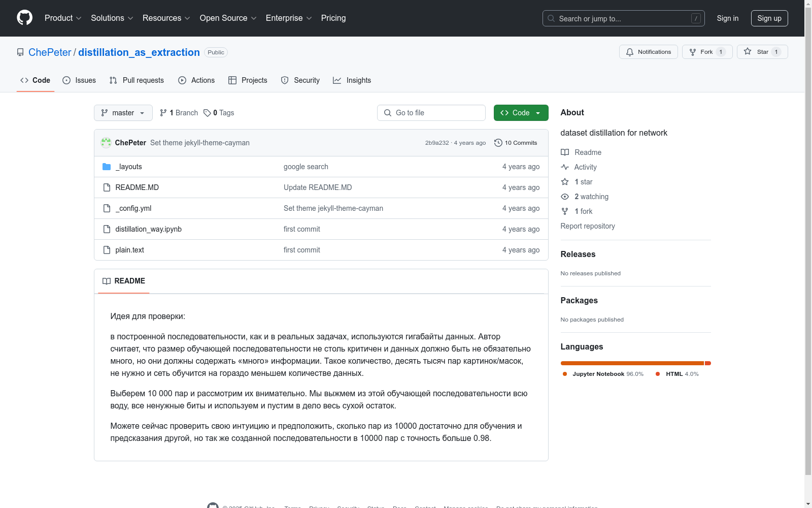Click Report repository link
812x508 pixels.
(588, 226)
